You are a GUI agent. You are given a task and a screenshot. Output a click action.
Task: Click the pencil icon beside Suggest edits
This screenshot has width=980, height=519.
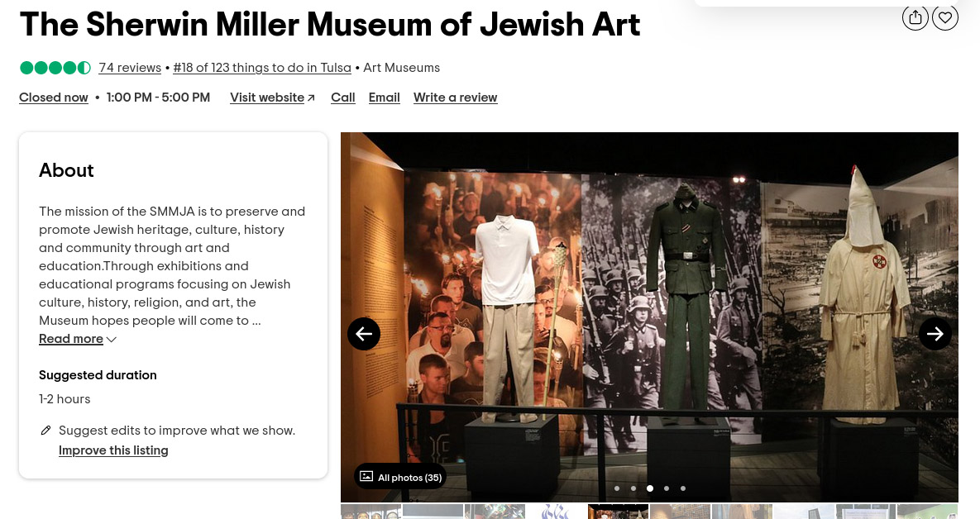(45, 431)
